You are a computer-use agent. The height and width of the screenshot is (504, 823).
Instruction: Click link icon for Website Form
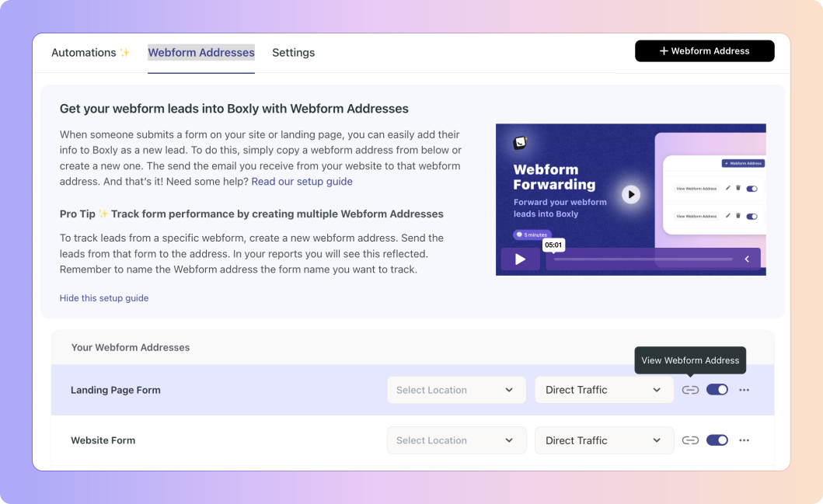[690, 440]
